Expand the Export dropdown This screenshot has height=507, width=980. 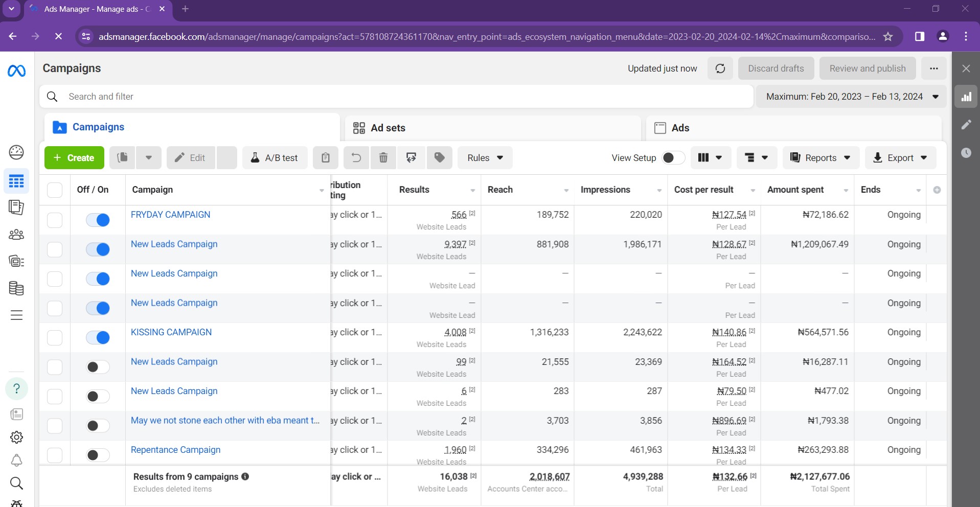point(900,158)
